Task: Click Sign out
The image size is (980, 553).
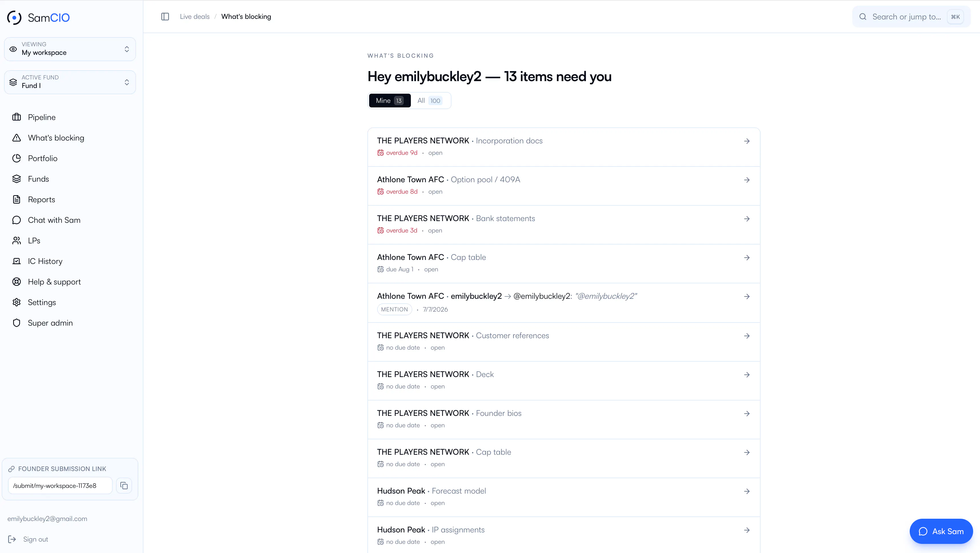Action: tap(35, 539)
